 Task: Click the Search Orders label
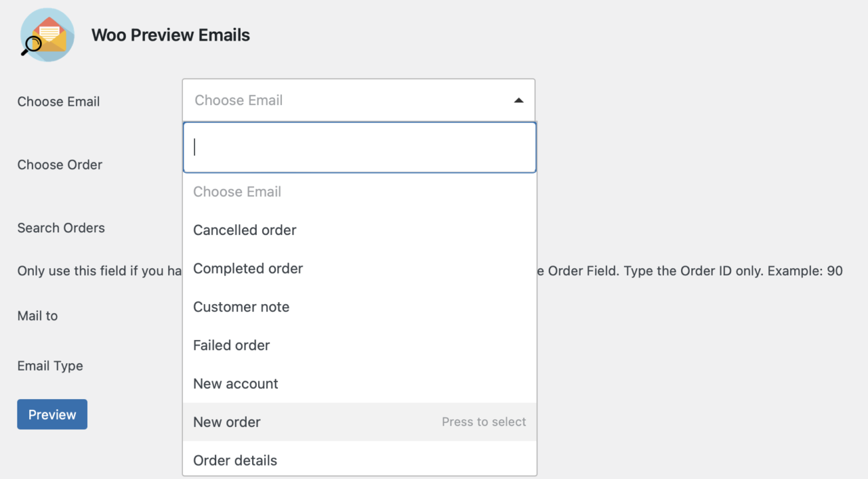tap(61, 228)
